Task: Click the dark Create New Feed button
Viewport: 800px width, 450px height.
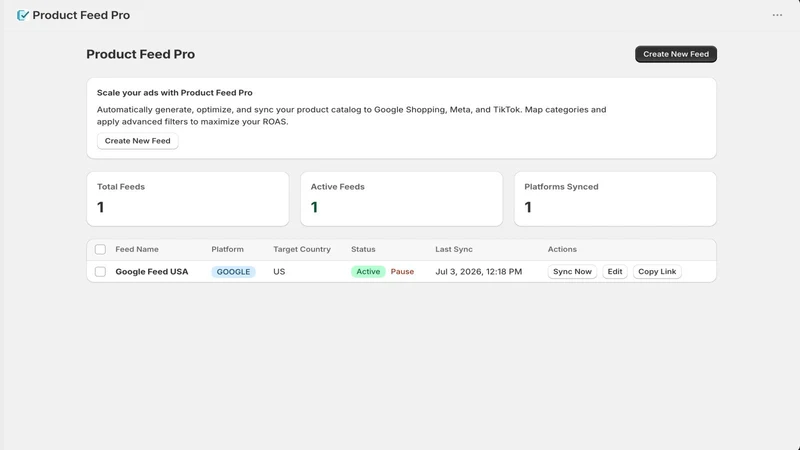Action: point(676,54)
